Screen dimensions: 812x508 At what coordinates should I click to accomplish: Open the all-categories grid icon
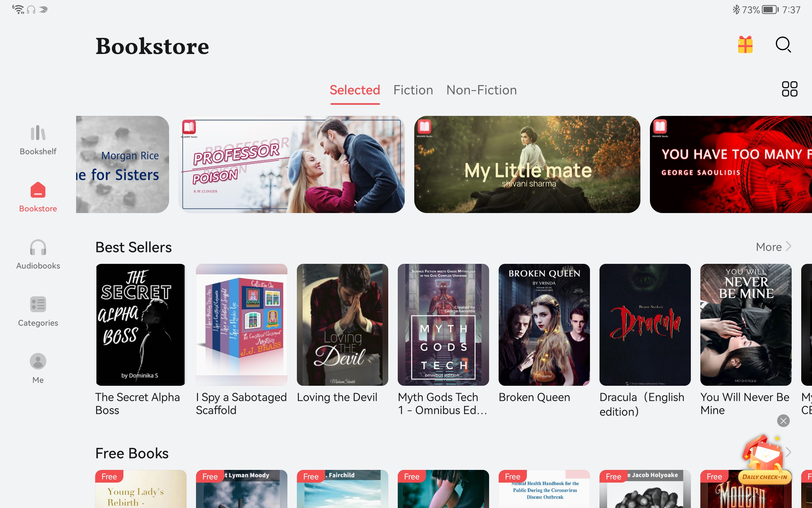point(789,89)
